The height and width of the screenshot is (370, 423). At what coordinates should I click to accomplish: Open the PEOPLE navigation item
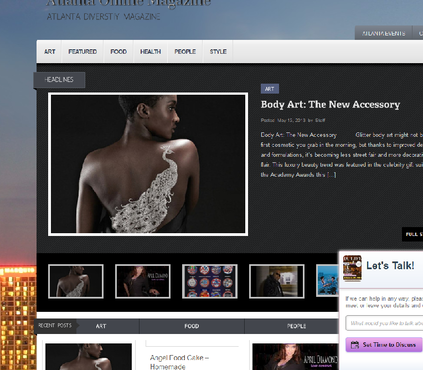(185, 52)
